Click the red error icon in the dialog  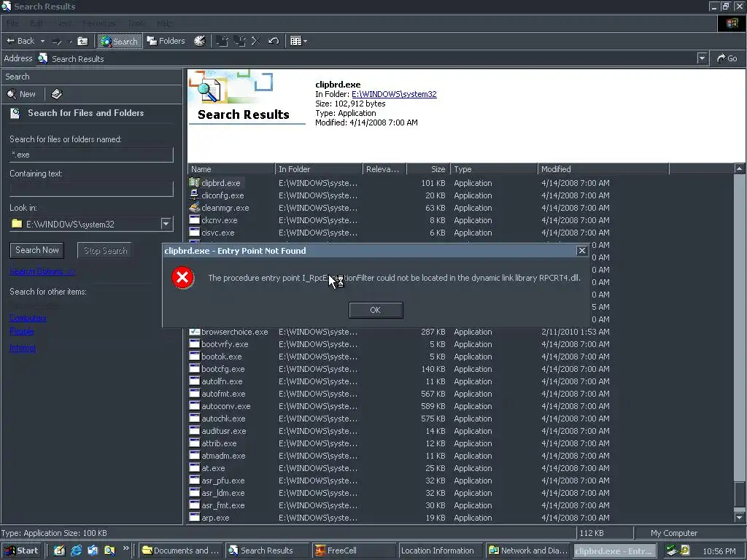(x=182, y=278)
